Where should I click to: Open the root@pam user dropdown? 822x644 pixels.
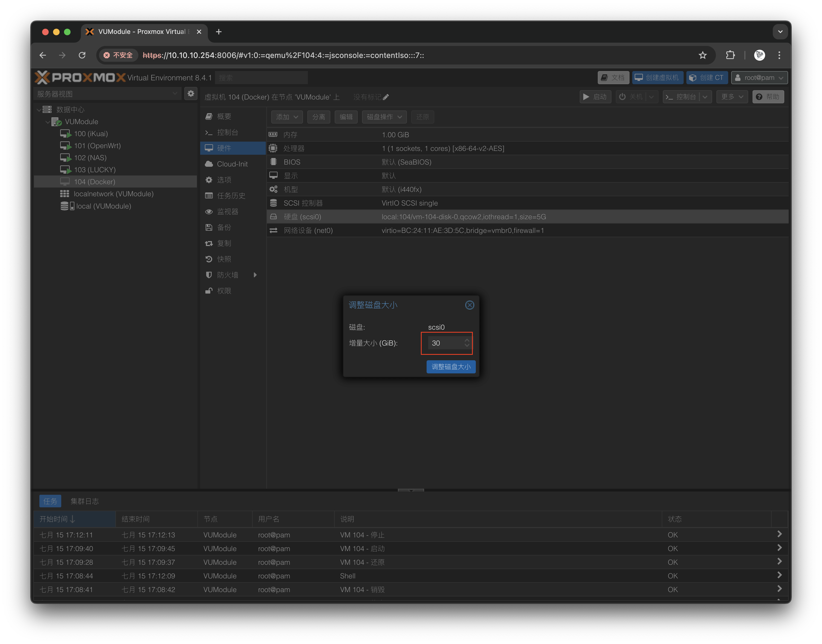(x=759, y=78)
